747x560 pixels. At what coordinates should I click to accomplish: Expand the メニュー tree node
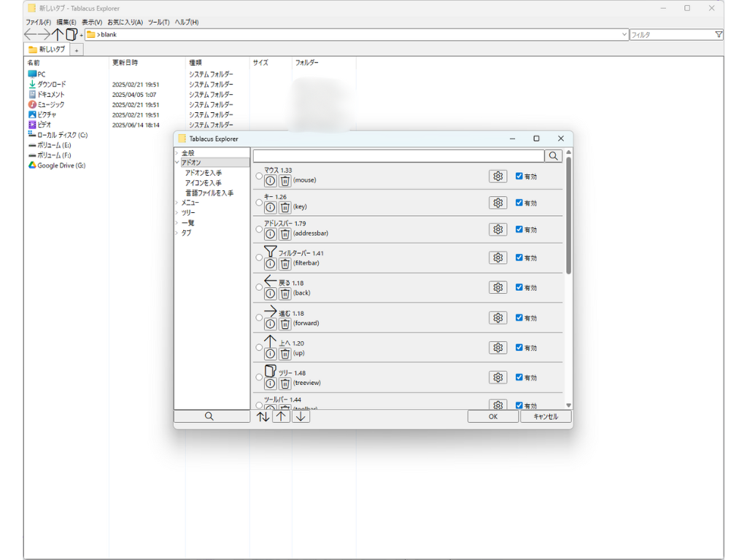(177, 203)
